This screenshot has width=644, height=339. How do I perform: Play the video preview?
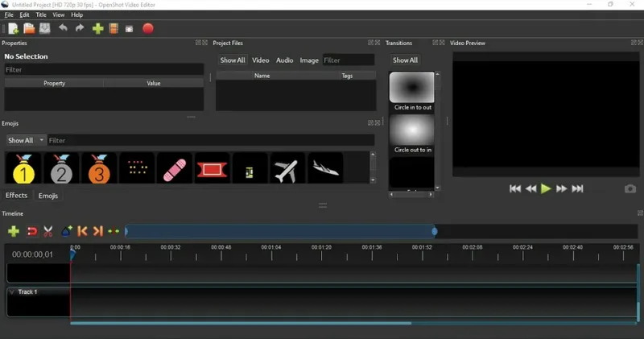546,188
